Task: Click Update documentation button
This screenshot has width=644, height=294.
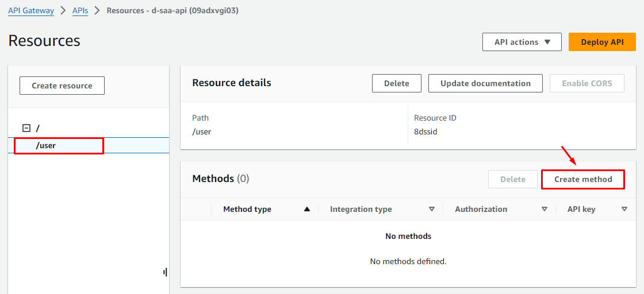Action: (x=485, y=83)
